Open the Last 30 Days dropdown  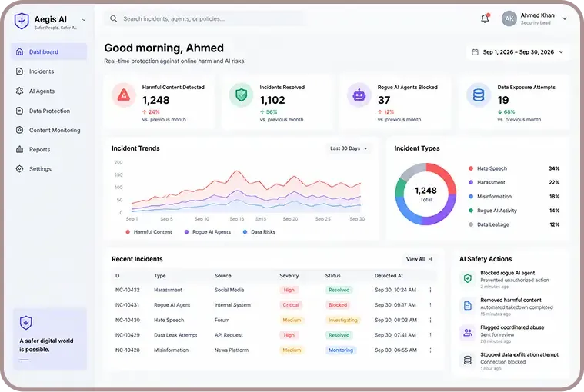[x=349, y=148]
